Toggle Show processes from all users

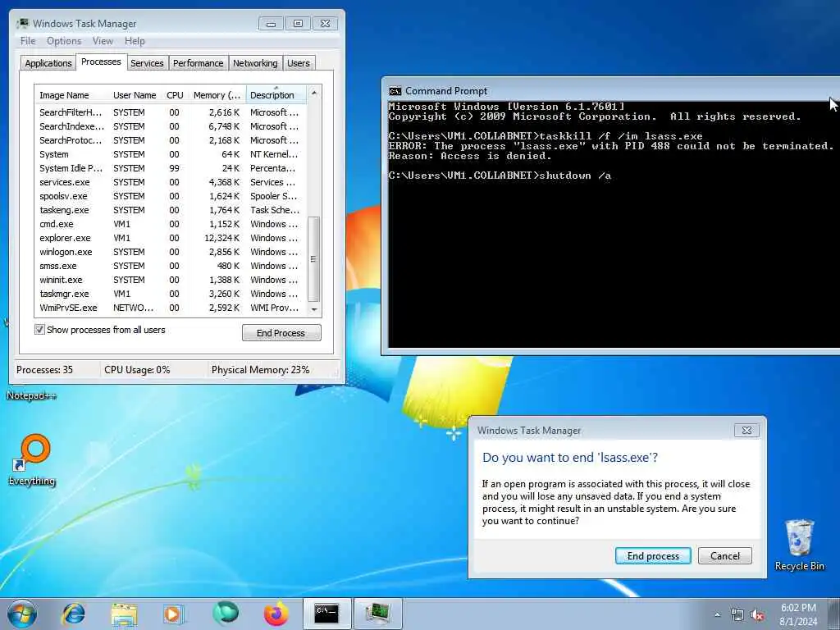click(x=39, y=330)
